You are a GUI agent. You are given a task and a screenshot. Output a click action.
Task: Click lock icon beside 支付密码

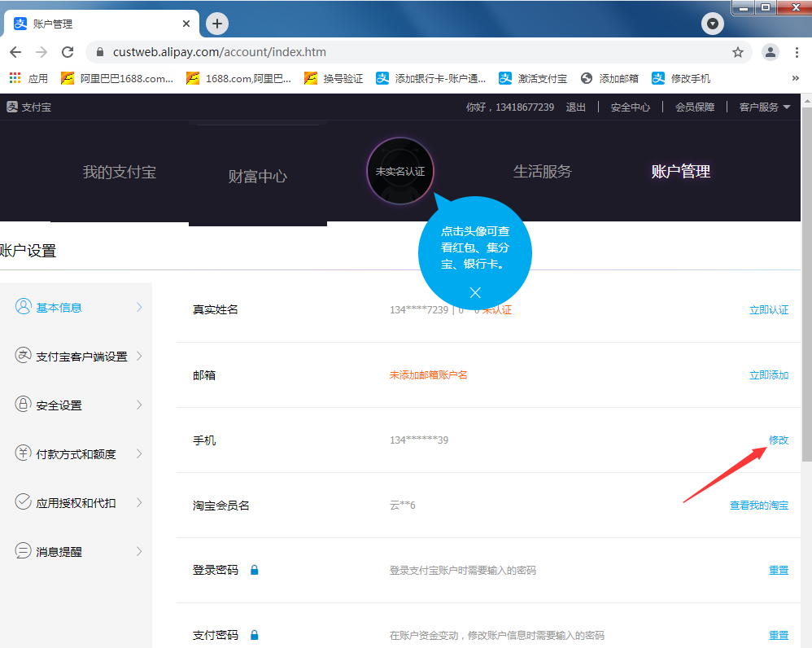(x=255, y=635)
